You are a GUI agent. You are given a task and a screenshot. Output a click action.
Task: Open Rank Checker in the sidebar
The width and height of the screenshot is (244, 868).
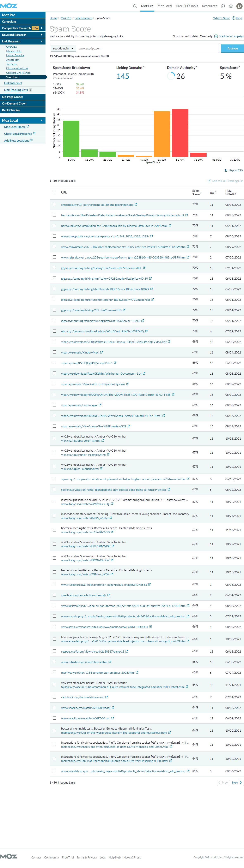point(23,110)
